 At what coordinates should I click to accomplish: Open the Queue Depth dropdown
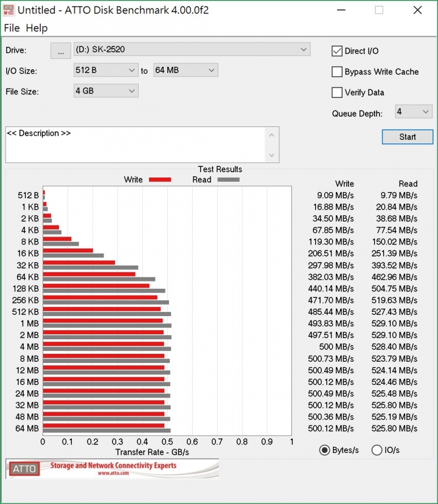[x=414, y=112]
